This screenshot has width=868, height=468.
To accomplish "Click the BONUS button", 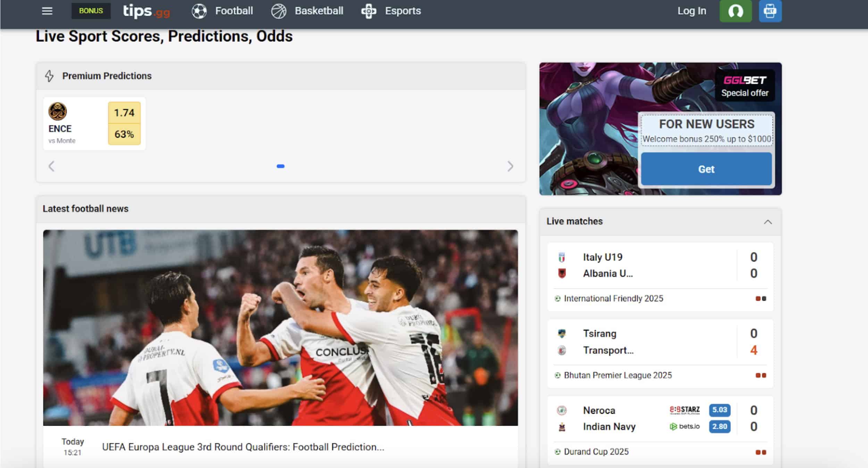I will click(91, 11).
